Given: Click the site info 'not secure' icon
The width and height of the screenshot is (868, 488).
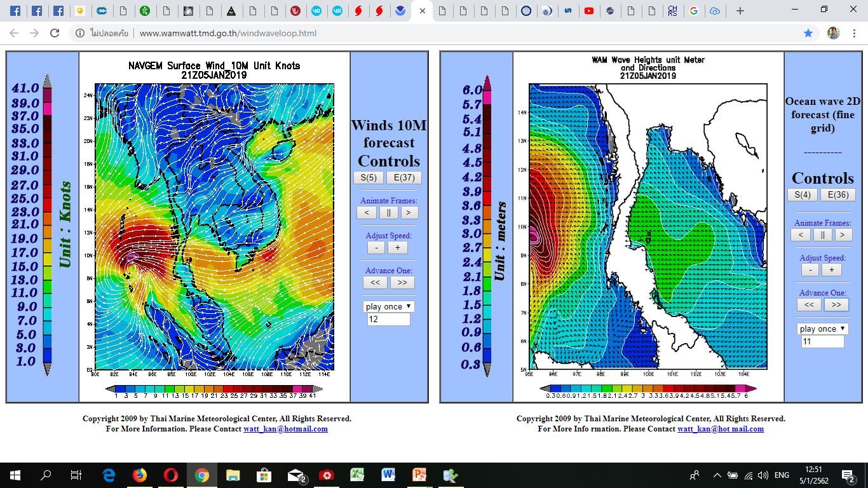Looking at the screenshot, I should (x=80, y=33).
